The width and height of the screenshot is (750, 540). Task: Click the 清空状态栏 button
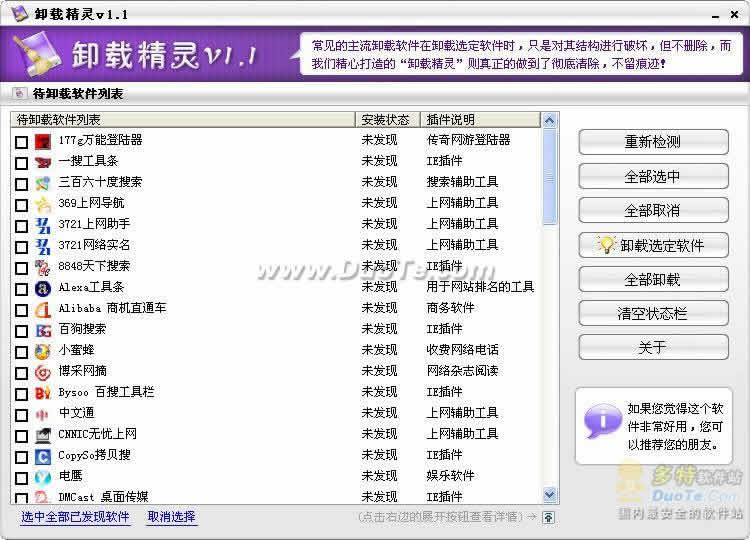pyautogui.click(x=653, y=313)
